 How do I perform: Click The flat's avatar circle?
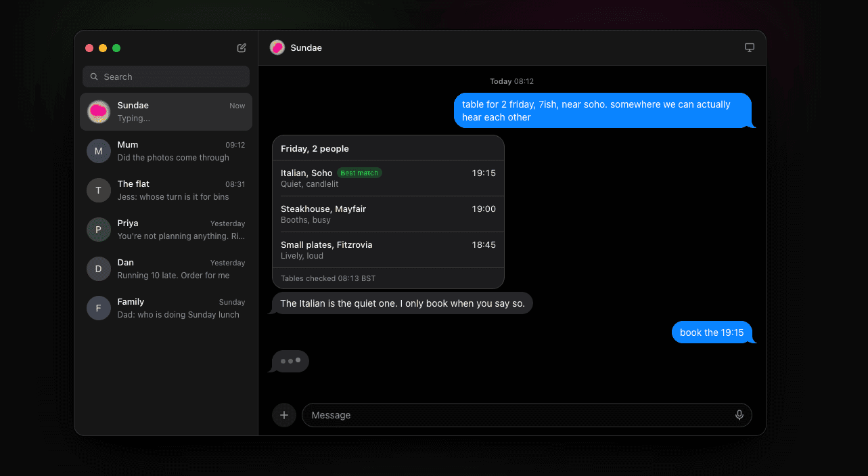[x=99, y=190]
